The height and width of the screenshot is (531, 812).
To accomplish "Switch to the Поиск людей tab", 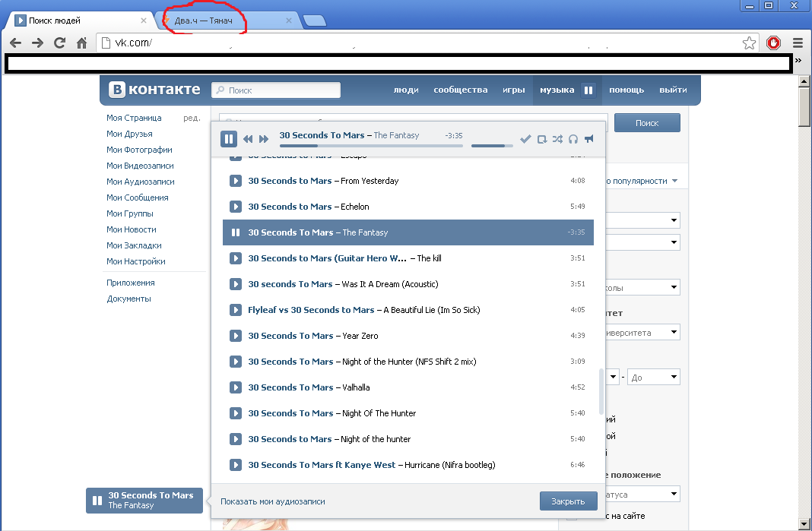I will pos(81,21).
